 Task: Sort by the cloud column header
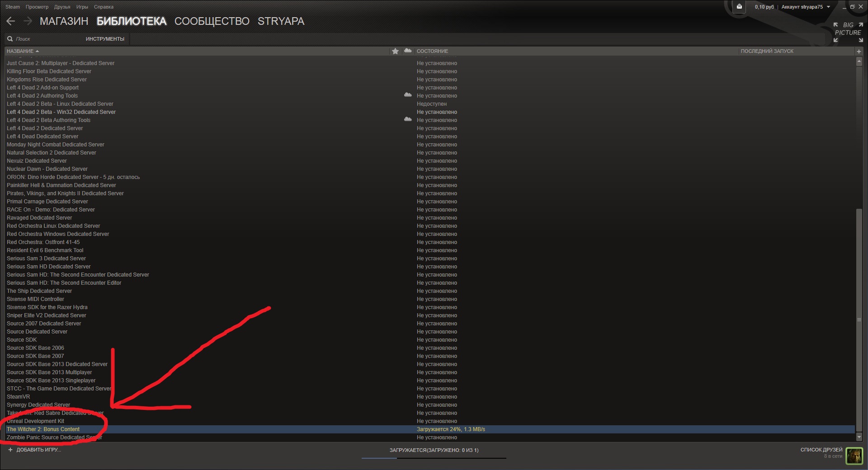408,51
